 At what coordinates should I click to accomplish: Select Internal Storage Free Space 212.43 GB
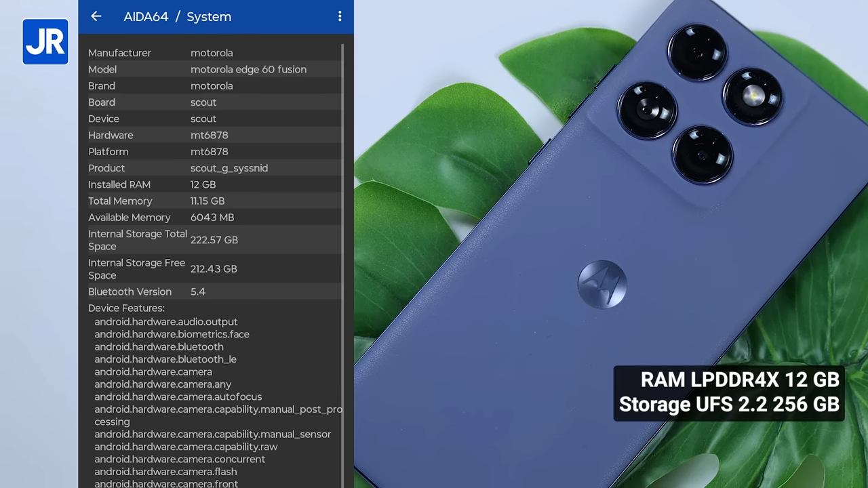point(214,269)
